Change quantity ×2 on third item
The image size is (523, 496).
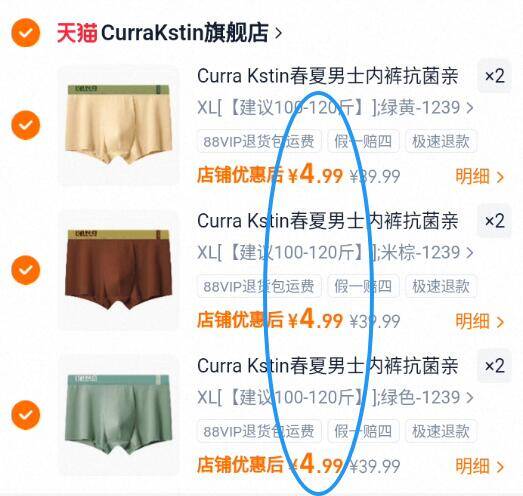pos(494,366)
